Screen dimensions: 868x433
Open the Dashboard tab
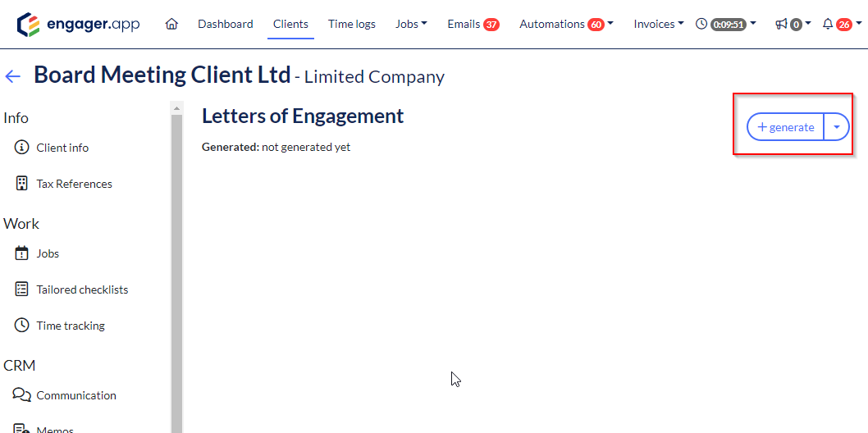[226, 25]
